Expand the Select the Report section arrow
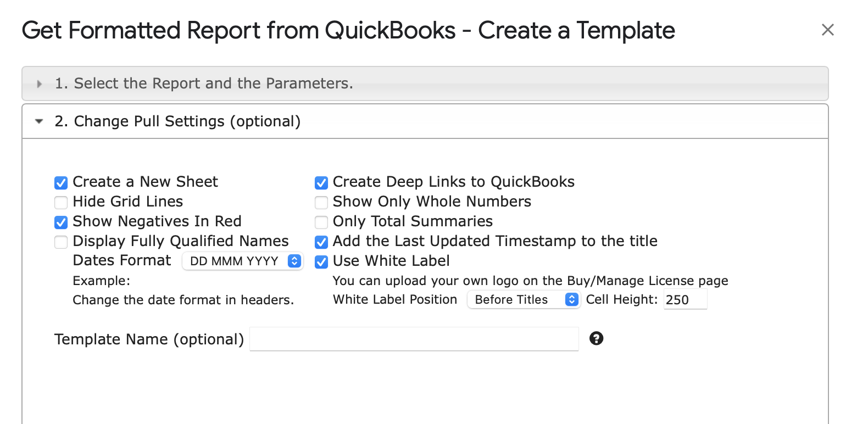Viewport: 868px width, 424px height. (x=39, y=84)
